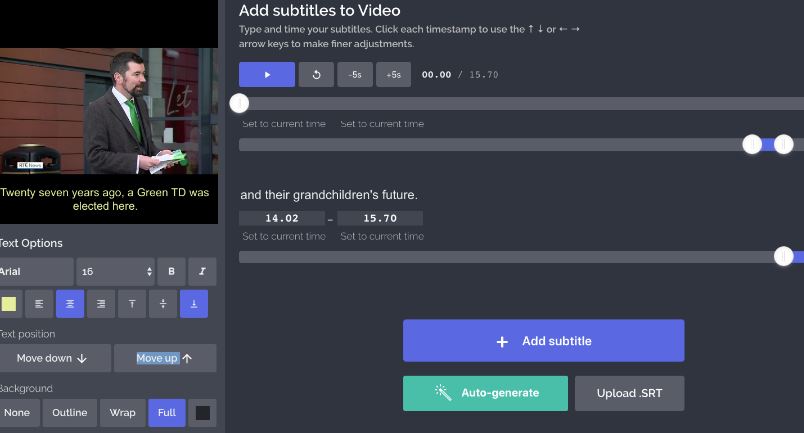The image size is (804, 433).
Task: Skip forward five seconds
Action: [x=393, y=74]
